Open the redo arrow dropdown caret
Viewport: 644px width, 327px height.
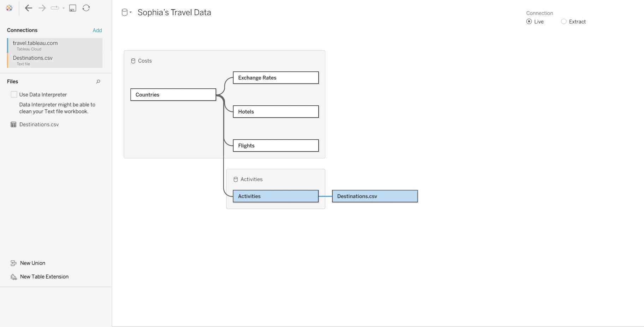(64, 8)
